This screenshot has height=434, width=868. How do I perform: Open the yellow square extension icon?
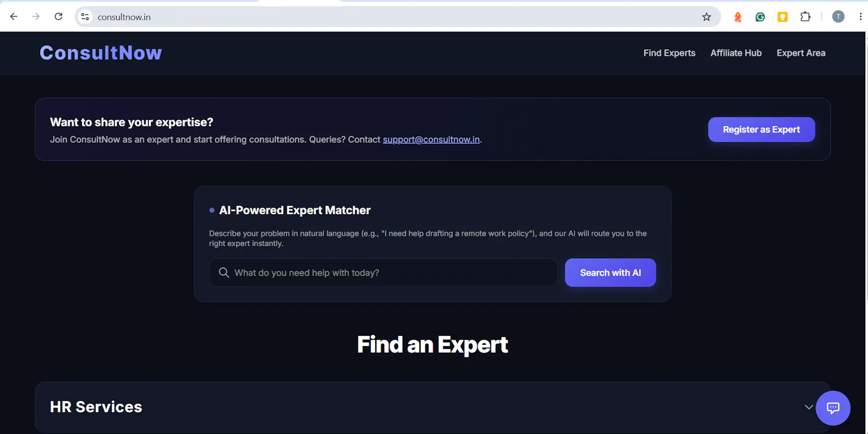[783, 17]
